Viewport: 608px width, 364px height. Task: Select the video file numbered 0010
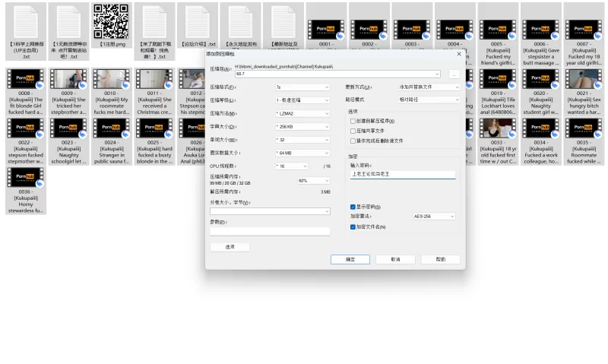(x=111, y=78)
